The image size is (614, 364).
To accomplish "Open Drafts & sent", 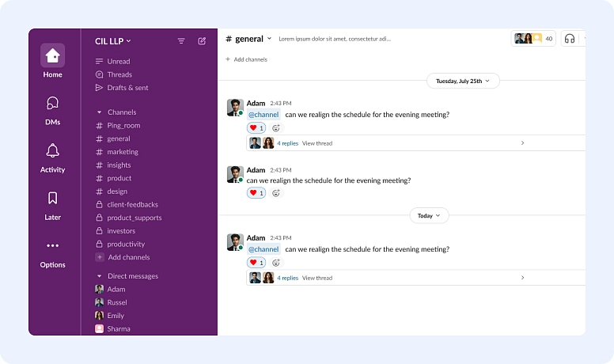I will point(127,88).
